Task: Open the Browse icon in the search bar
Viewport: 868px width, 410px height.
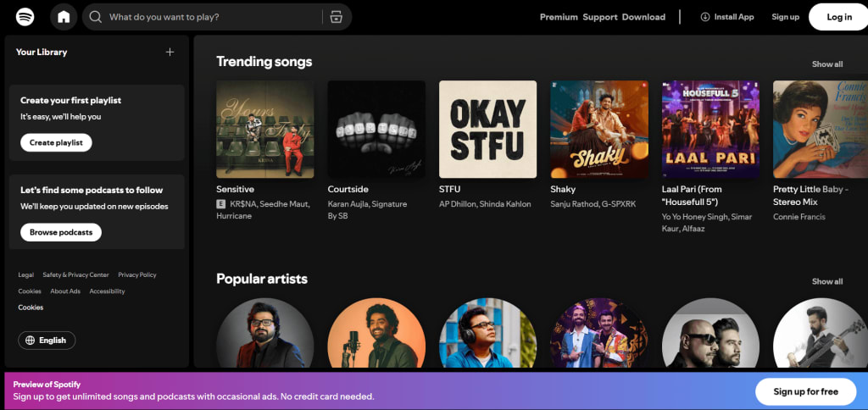Action: pyautogui.click(x=336, y=17)
